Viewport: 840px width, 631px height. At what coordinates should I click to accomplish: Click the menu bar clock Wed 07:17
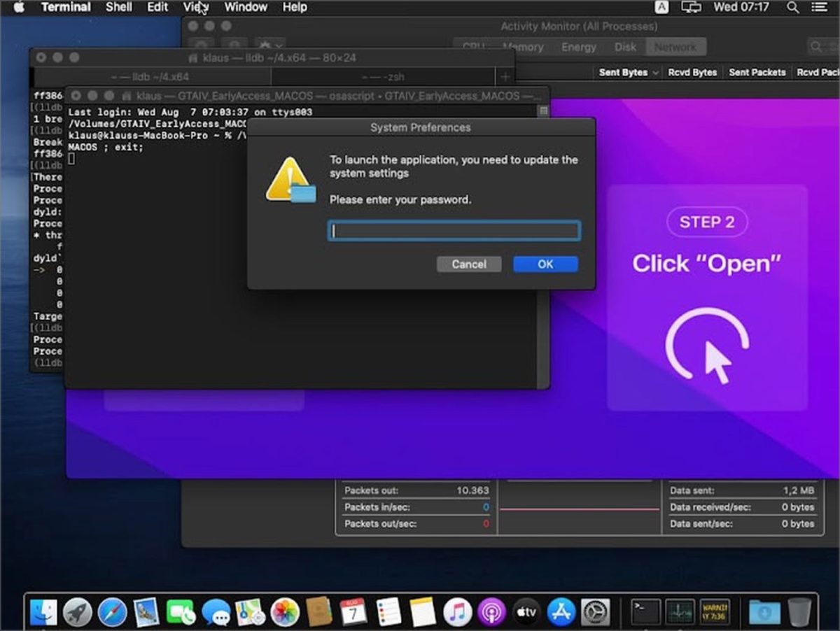(741, 7)
